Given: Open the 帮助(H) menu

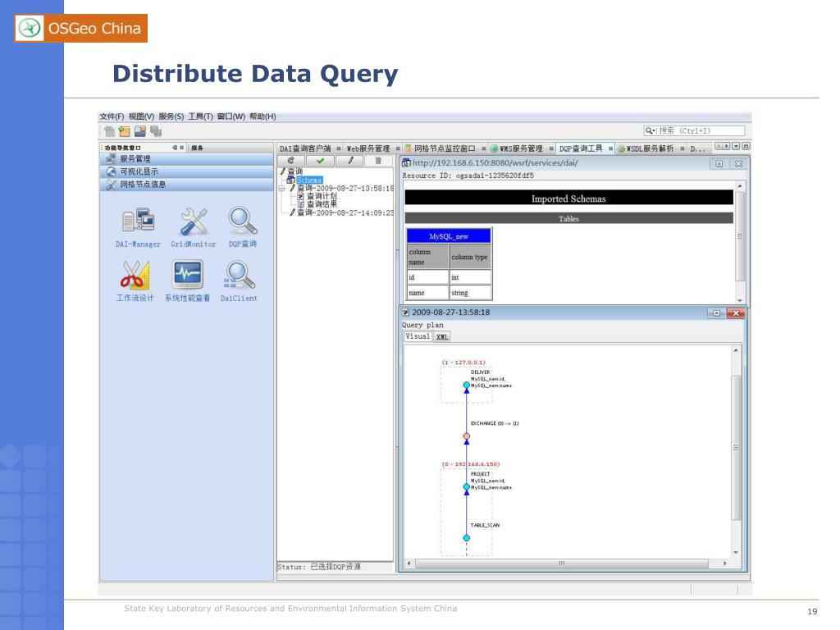Looking at the screenshot, I should 262,116.
